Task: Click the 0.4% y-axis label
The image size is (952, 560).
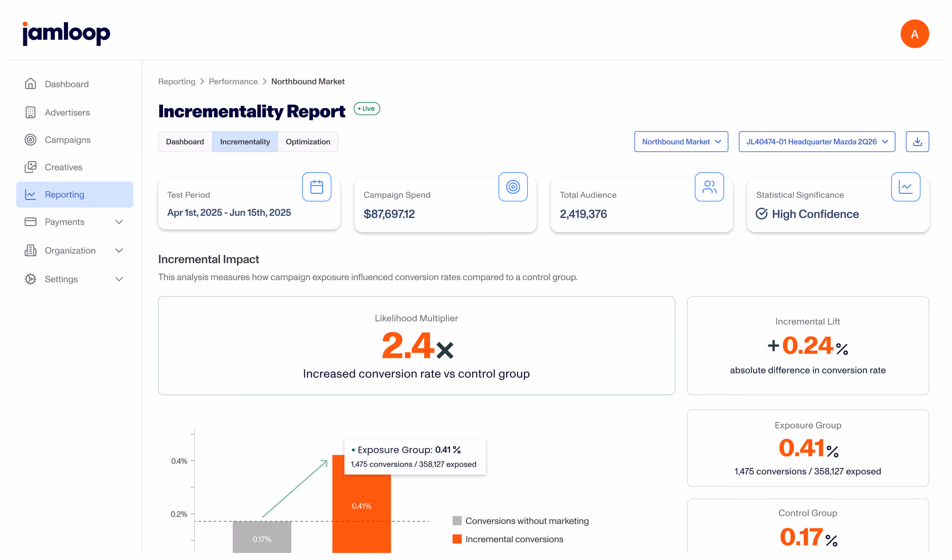Action: 179,461
